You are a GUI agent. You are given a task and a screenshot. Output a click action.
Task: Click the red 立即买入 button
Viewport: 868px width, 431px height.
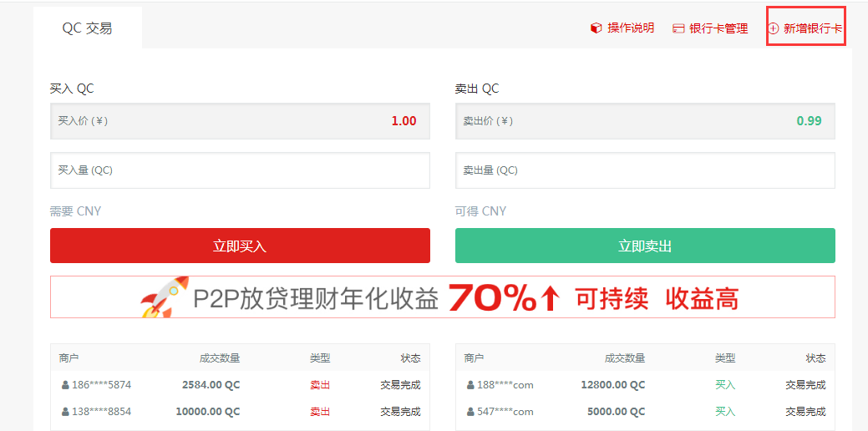coord(240,246)
